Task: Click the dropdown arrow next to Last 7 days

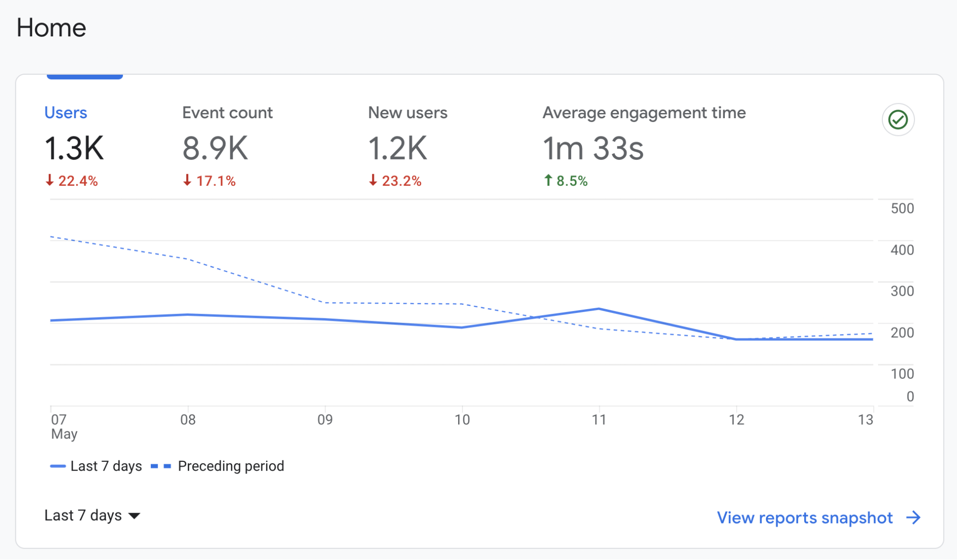Action: tap(135, 515)
